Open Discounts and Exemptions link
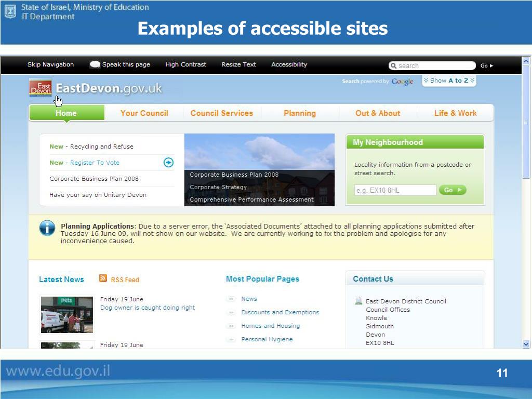This screenshot has height=399, width=532. tap(280, 312)
